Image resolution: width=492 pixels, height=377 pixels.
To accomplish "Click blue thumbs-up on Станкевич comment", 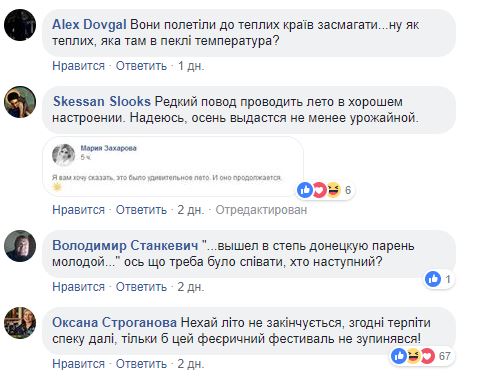I will click(433, 279).
